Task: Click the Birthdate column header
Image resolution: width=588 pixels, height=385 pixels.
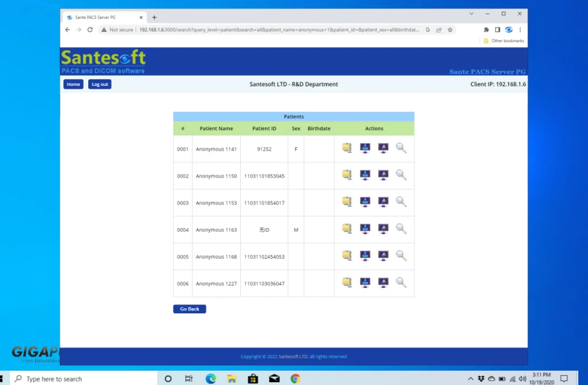Action: click(319, 129)
